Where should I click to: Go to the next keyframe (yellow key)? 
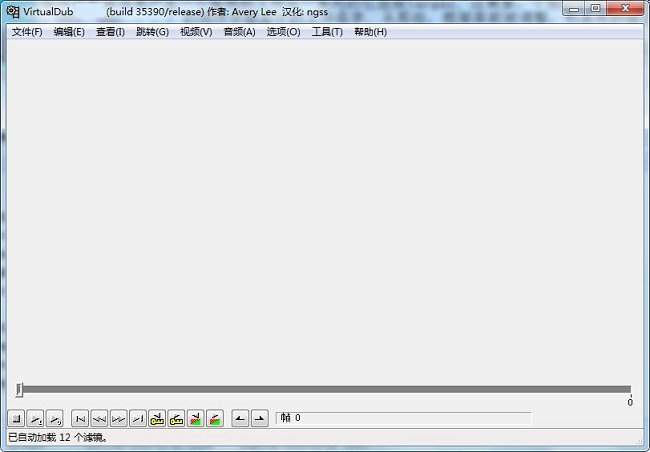click(177, 419)
